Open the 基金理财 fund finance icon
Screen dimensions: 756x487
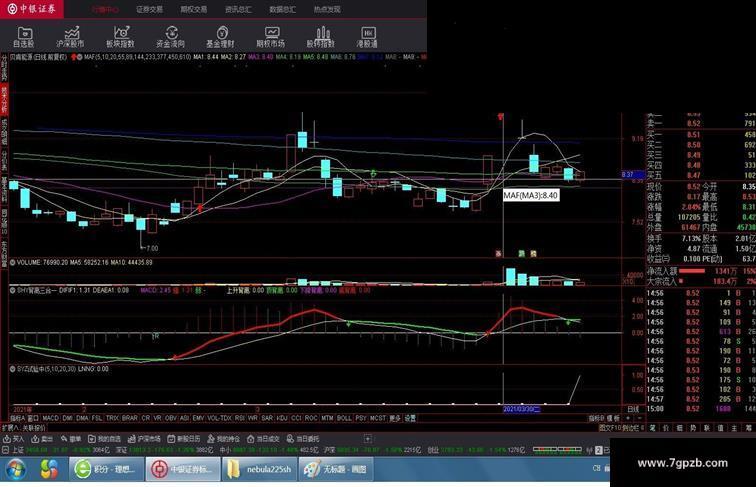click(220, 37)
